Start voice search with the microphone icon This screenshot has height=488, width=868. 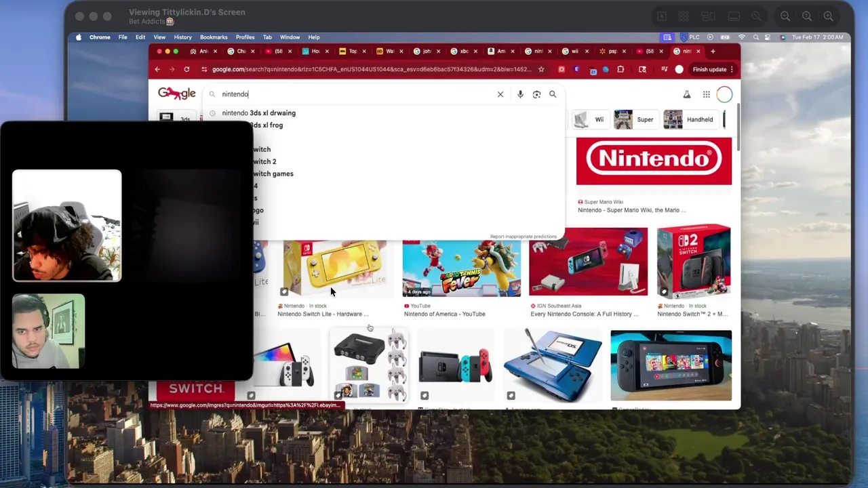(520, 94)
